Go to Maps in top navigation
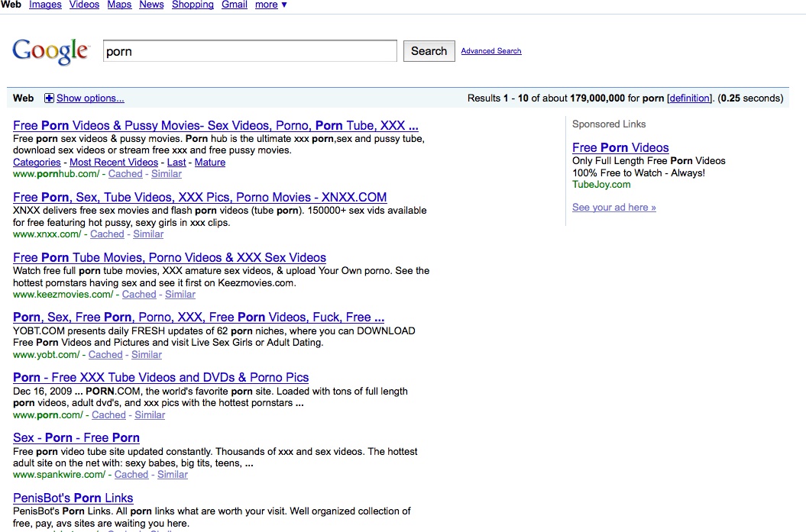The height and width of the screenshot is (532, 806). click(x=119, y=5)
